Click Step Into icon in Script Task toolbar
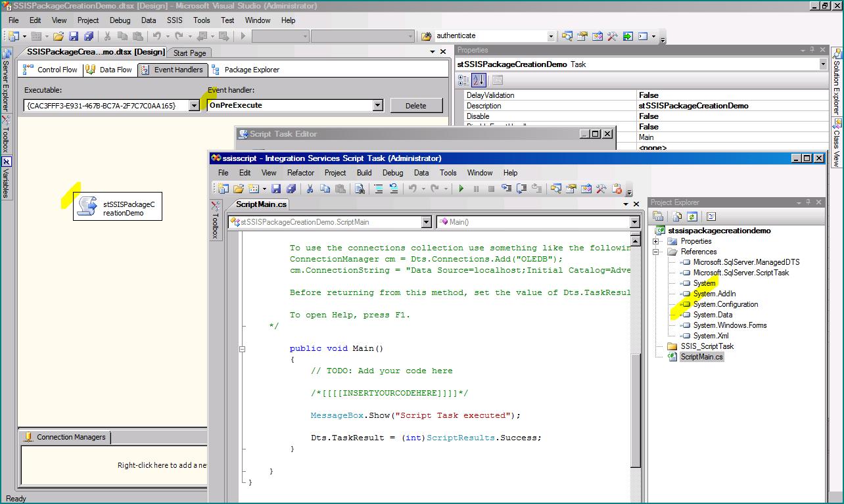 click(x=507, y=189)
